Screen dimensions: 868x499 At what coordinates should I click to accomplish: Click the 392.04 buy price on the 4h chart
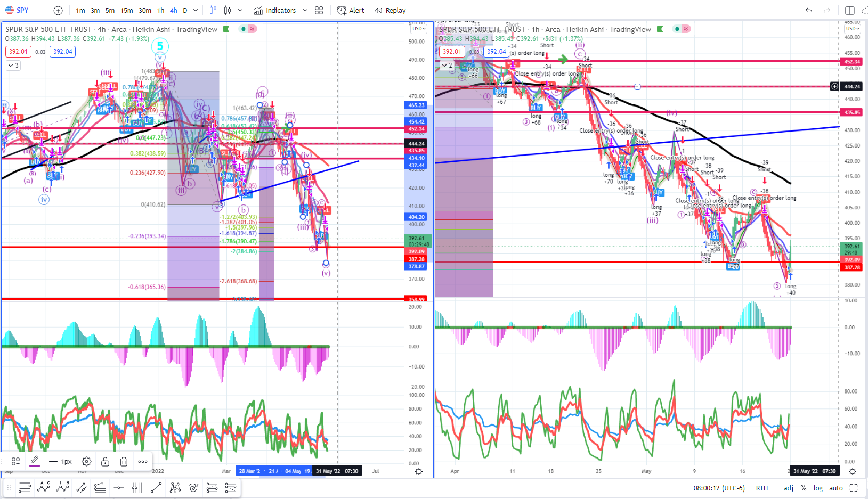pos(62,52)
